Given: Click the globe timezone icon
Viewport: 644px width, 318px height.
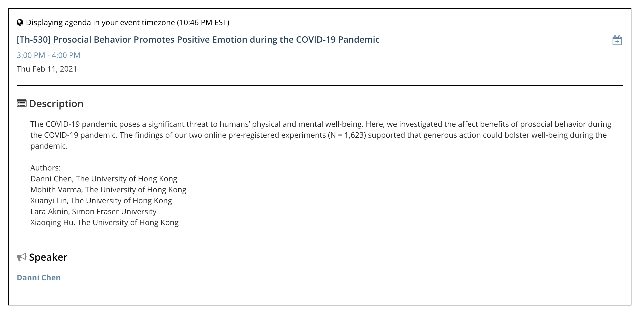Looking at the screenshot, I should [x=20, y=22].
